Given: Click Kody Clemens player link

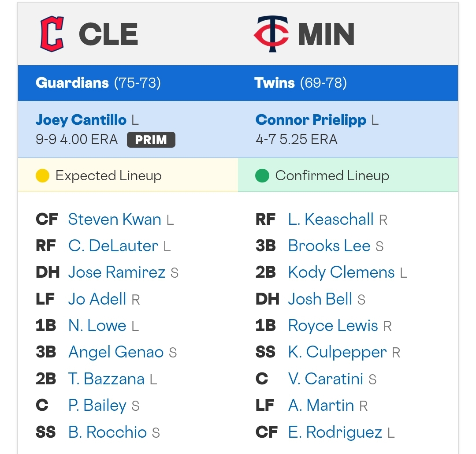Looking at the screenshot, I should [x=341, y=272].
